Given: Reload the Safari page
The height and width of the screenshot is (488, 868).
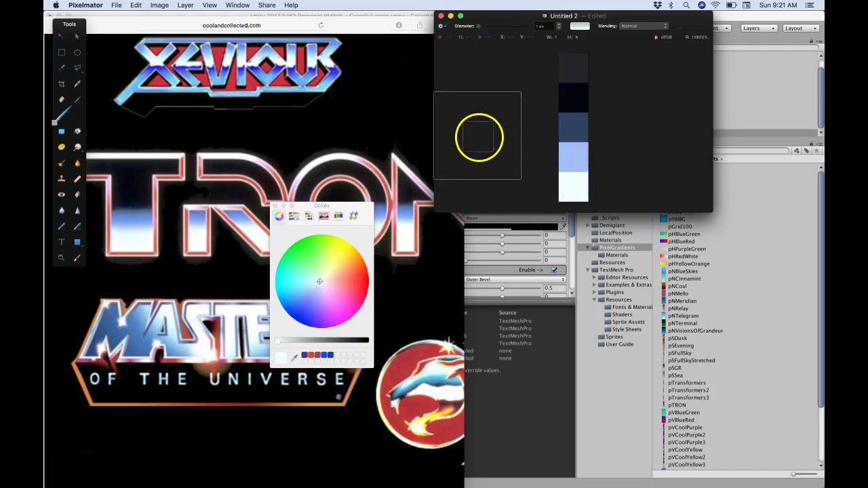Looking at the screenshot, I should click(321, 25).
